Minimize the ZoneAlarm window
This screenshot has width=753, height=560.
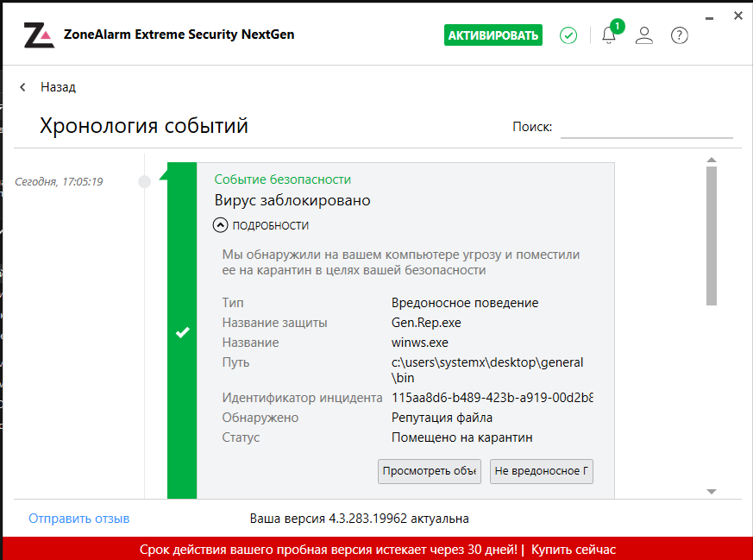point(709,18)
